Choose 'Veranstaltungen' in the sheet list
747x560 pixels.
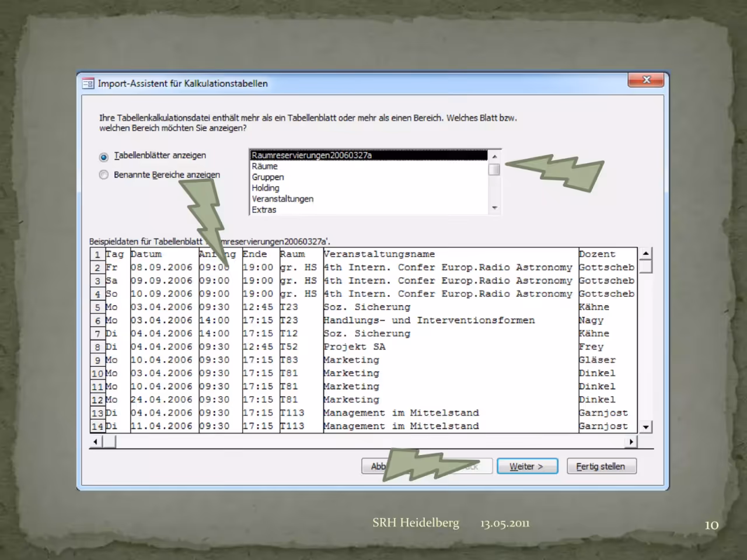click(368, 199)
